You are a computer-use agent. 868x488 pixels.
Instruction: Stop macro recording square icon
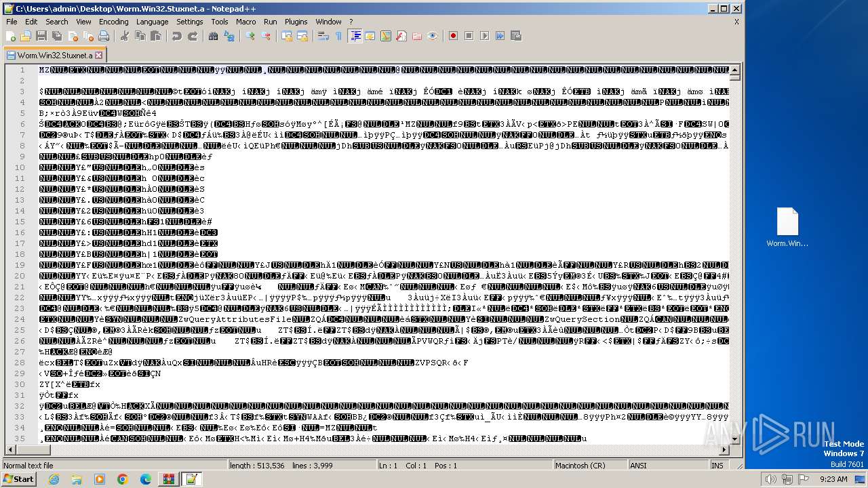tap(469, 36)
